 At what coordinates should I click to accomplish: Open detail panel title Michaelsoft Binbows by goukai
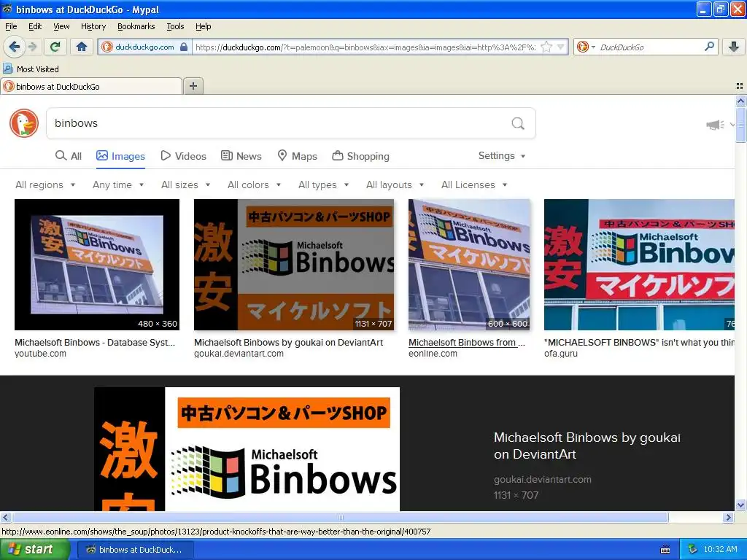(587, 446)
